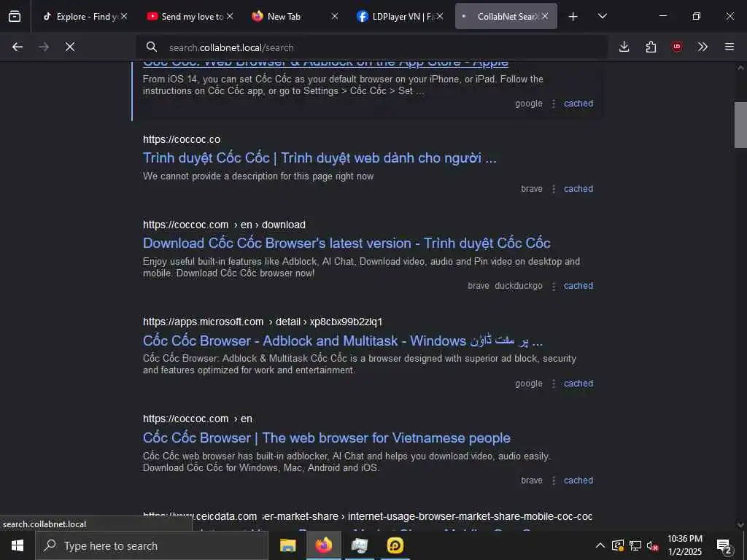
Task: Click the scrollbar down arrow
Action: pos(740,525)
